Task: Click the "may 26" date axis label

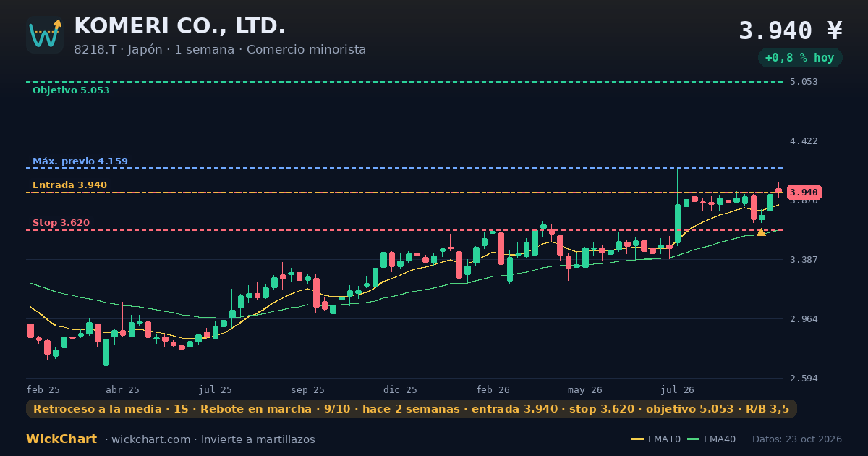Action: [585, 390]
